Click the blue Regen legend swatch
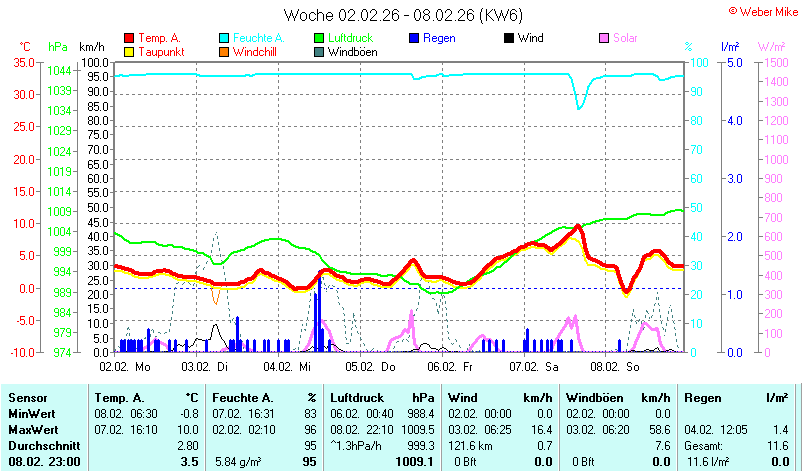 pos(414,38)
